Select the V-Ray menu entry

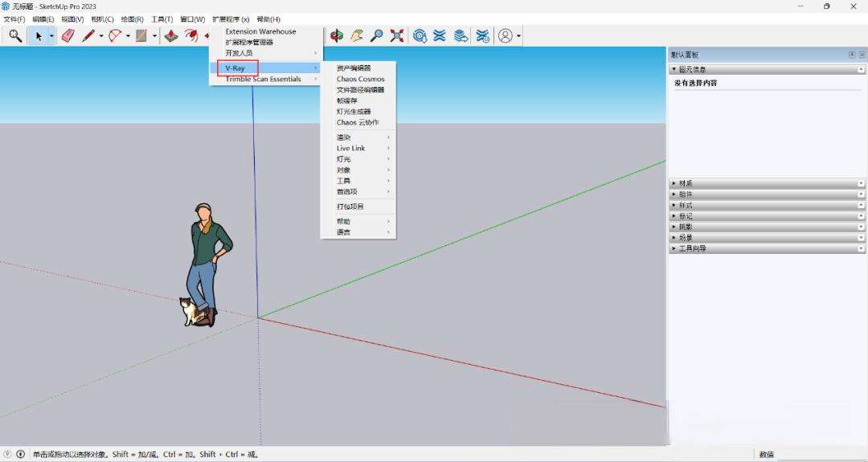click(266, 68)
